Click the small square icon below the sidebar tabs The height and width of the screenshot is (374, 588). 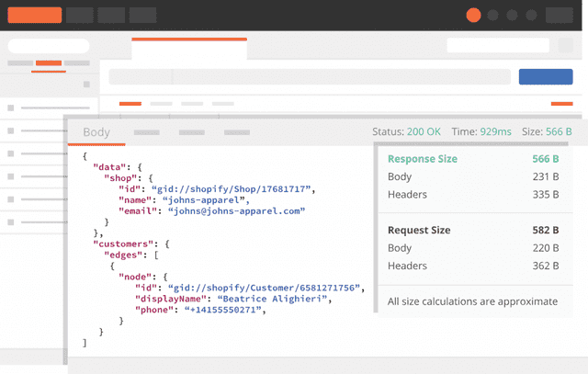[86, 85]
